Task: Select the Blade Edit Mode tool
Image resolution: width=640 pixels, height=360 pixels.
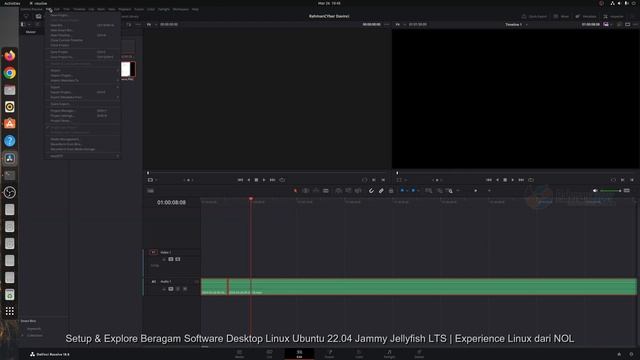Action: 326,191
